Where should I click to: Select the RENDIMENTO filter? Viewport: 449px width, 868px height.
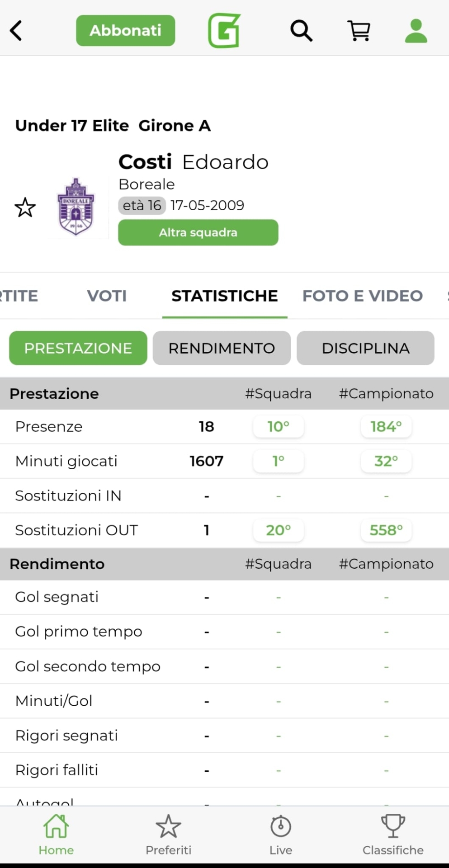[222, 348]
